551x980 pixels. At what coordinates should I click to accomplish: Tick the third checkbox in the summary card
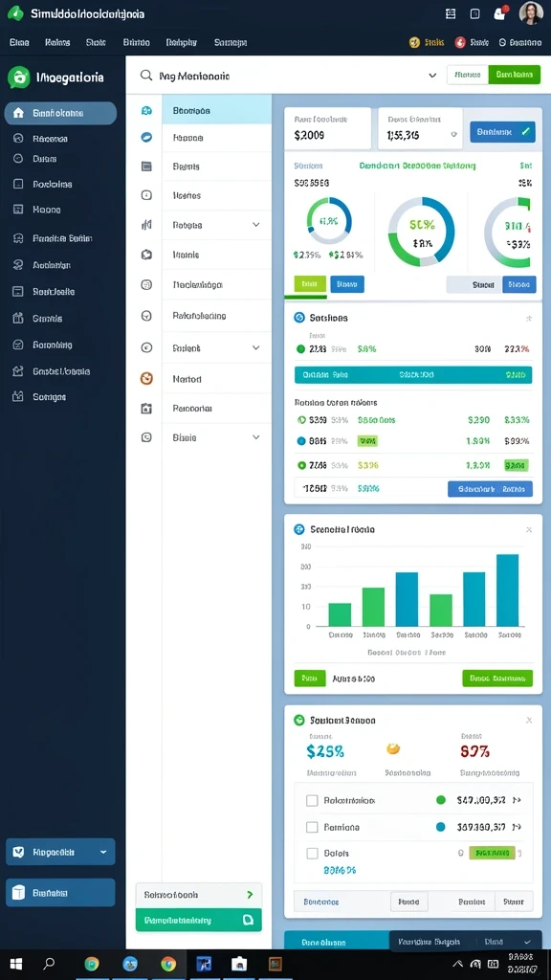[x=312, y=853]
